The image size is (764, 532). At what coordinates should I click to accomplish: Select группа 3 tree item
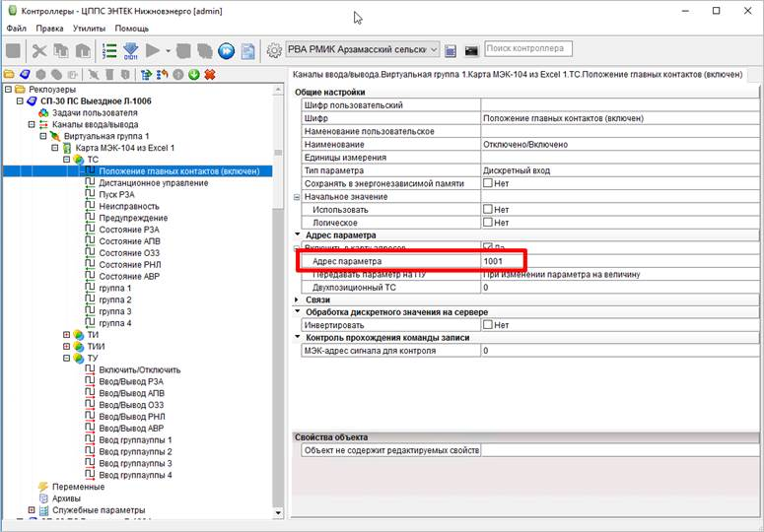click(115, 311)
